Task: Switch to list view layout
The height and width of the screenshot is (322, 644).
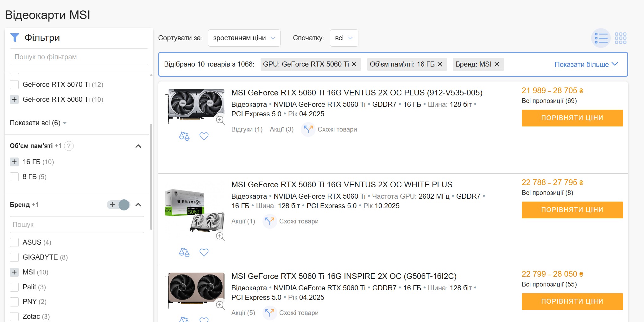Action: pos(601,38)
